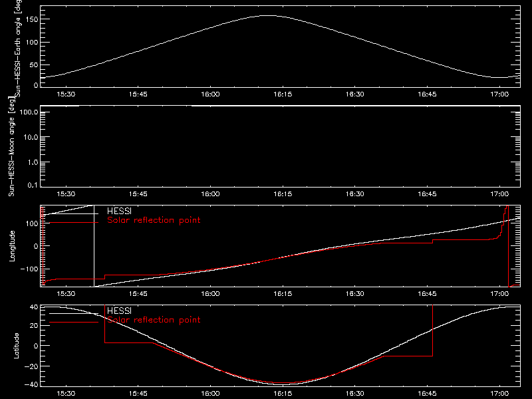Viewport: 532px width, 399px height.
Task: Click the Latitude axis label
Action: tap(16, 346)
